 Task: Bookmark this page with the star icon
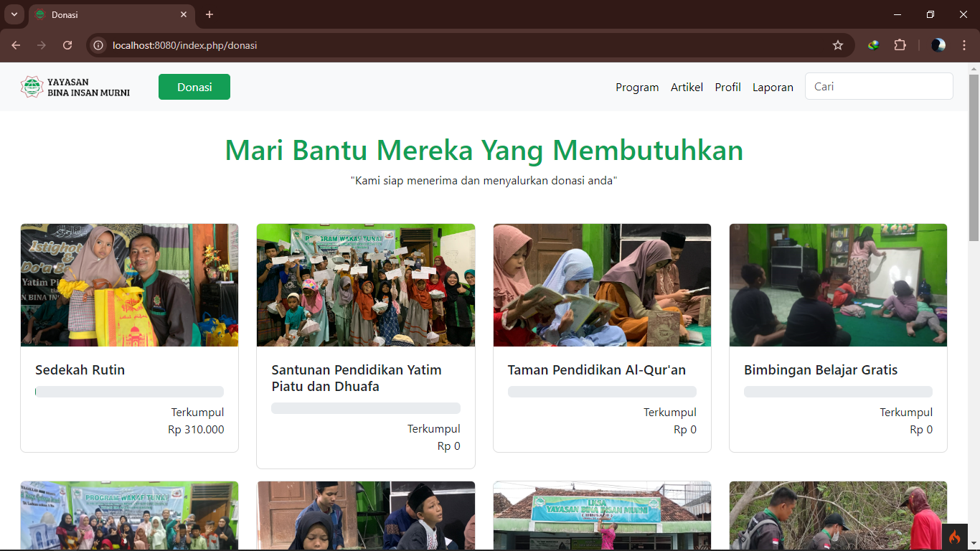tap(837, 45)
